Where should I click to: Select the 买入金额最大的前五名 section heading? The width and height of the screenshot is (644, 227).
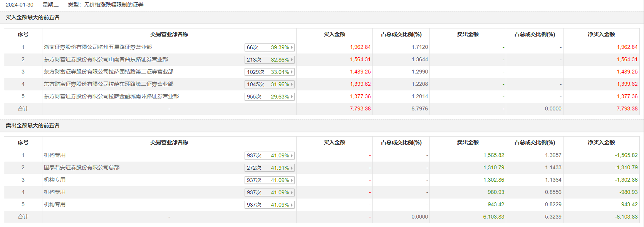pos(33,17)
